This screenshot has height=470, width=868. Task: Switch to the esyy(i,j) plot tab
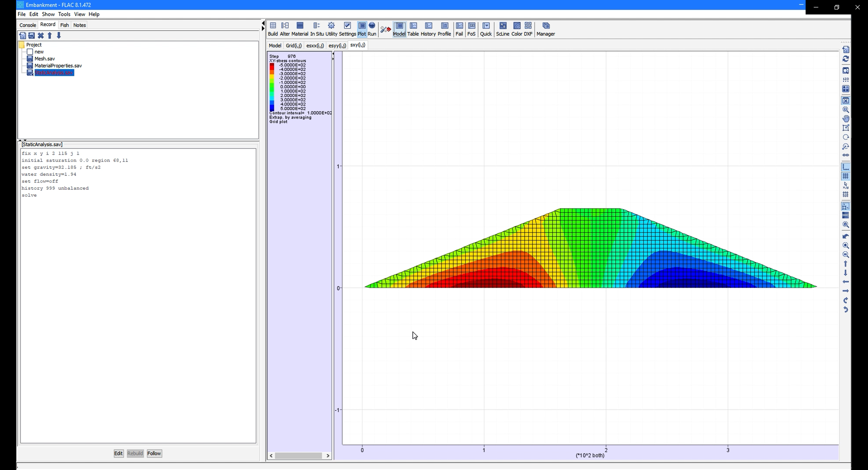(337, 45)
